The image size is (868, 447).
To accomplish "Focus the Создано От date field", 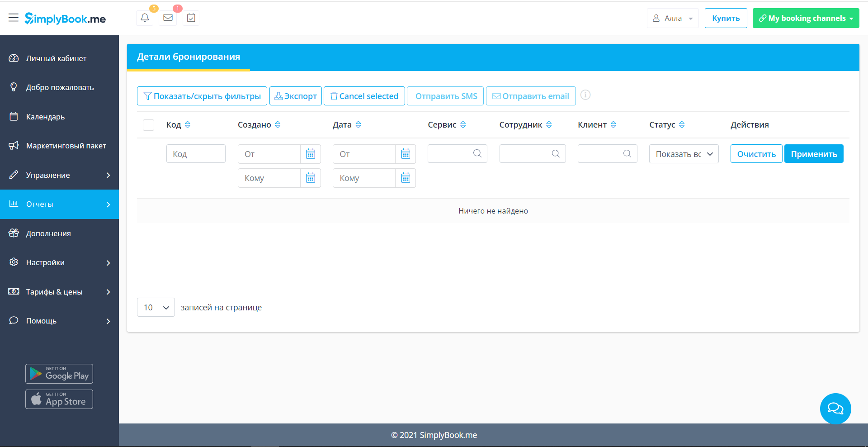I will (x=269, y=154).
